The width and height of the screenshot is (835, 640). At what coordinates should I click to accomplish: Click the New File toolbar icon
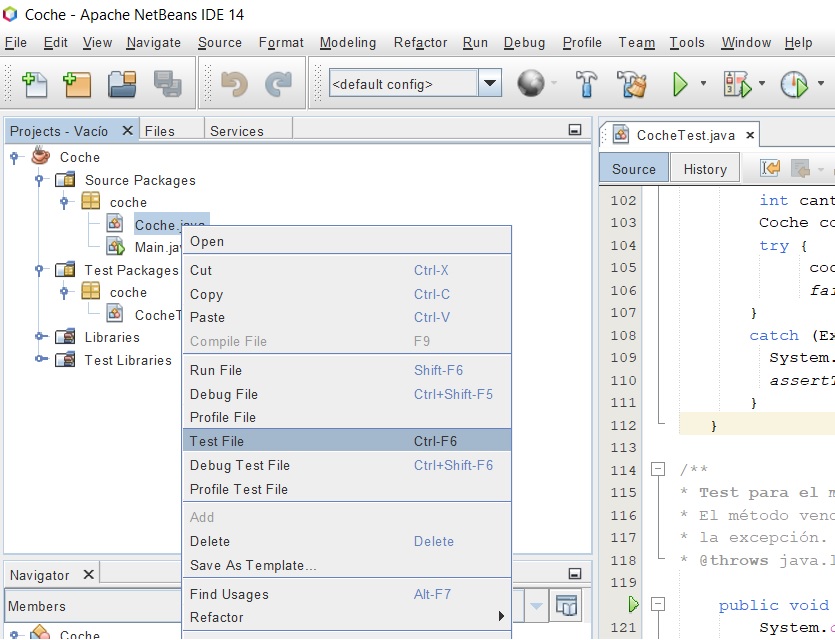tap(35, 85)
